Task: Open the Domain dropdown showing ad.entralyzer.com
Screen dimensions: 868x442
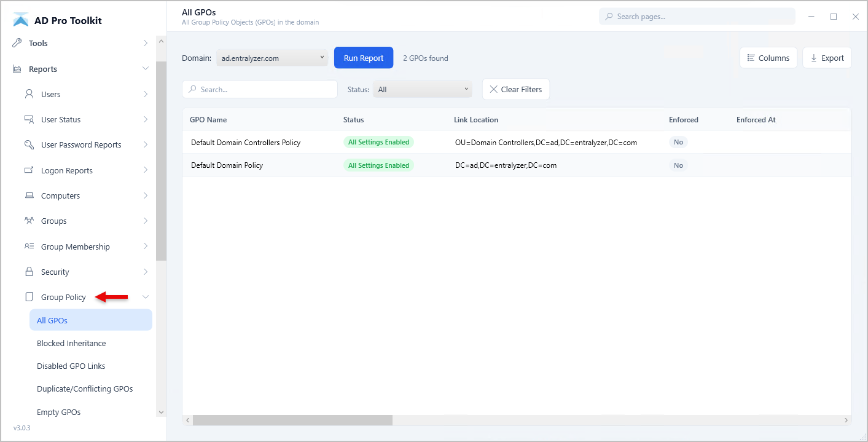Action: coord(272,57)
